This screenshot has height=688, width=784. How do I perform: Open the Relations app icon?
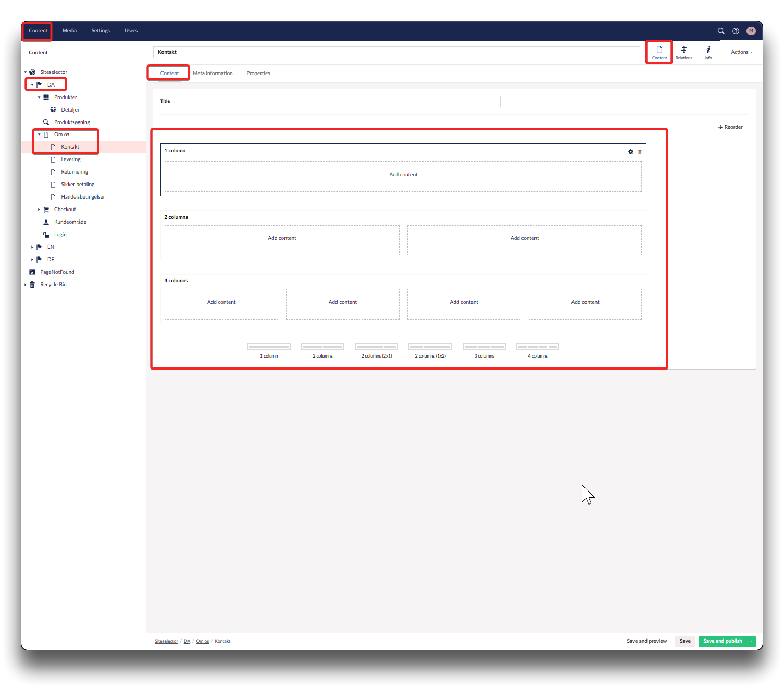coord(683,52)
